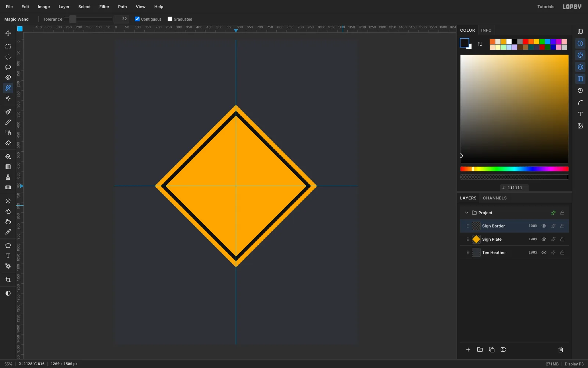This screenshot has width=588, height=368.
Task: Select the Gradient tool
Action: pos(8,167)
